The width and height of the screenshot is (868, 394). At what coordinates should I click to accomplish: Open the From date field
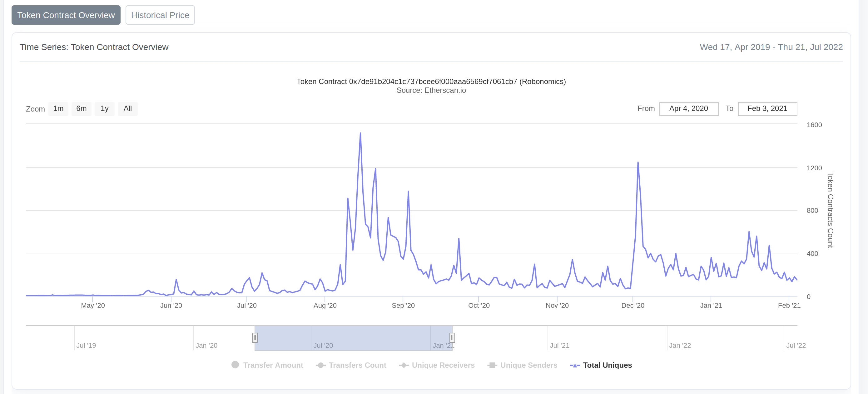tap(688, 108)
